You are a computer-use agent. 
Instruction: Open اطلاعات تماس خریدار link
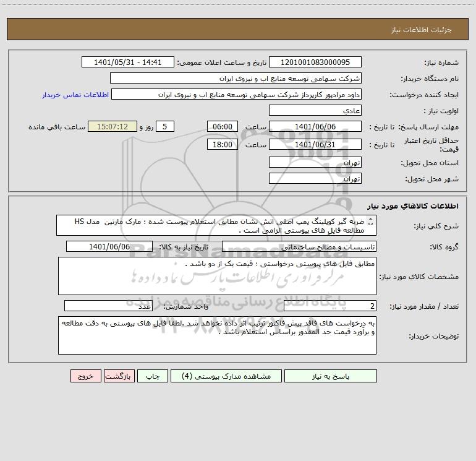tap(75, 95)
